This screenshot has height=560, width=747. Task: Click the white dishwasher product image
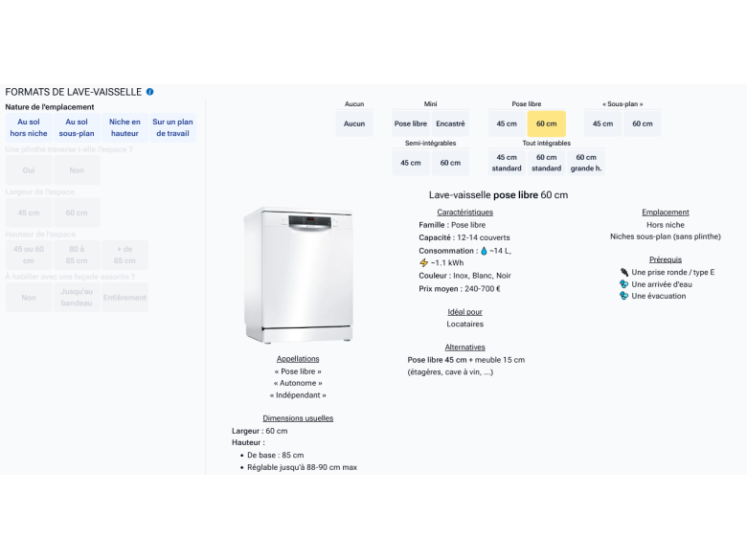(x=298, y=276)
